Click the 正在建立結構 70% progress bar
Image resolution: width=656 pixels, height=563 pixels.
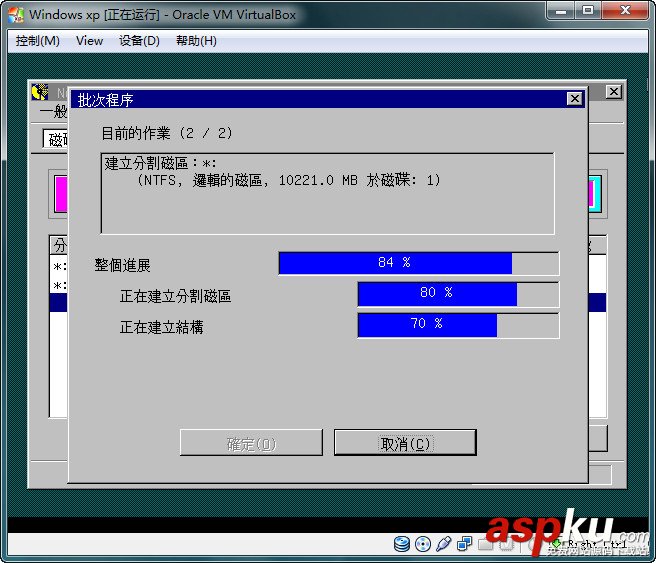pos(458,325)
